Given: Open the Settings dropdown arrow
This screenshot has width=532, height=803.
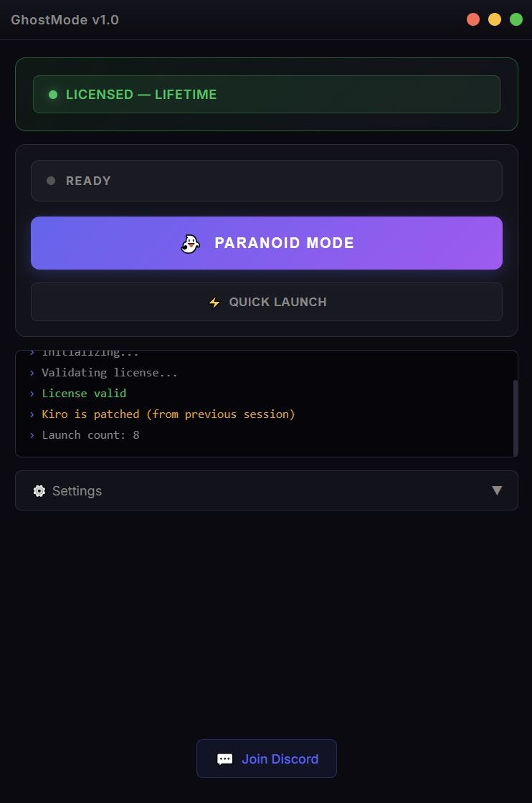Looking at the screenshot, I should click(x=498, y=490).
